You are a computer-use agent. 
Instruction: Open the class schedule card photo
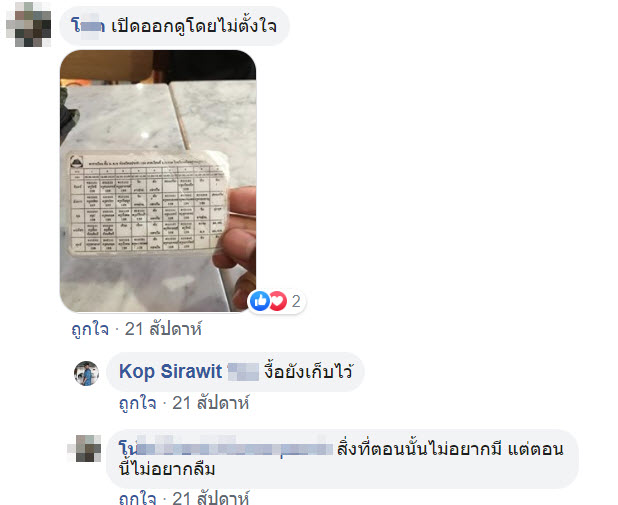tap(158, 181)
